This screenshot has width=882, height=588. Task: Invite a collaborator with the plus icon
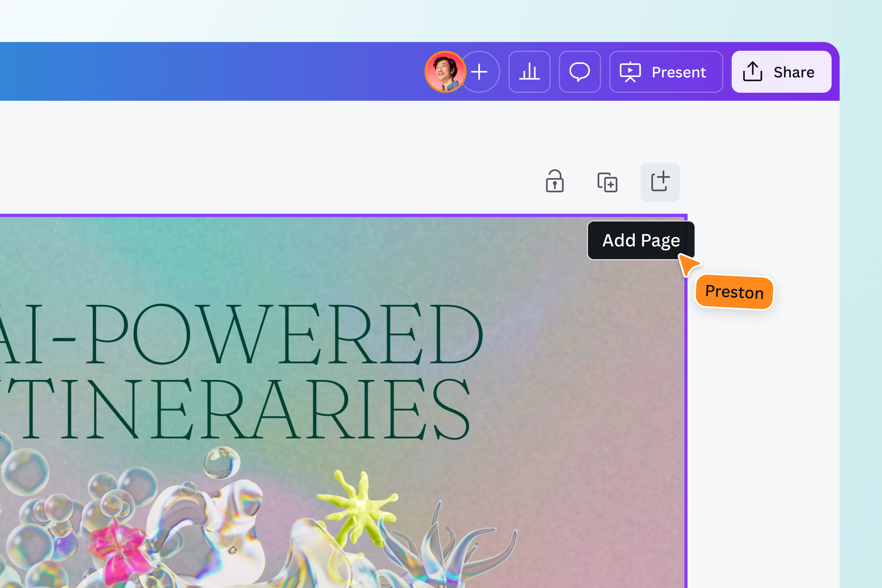point(479,72)
